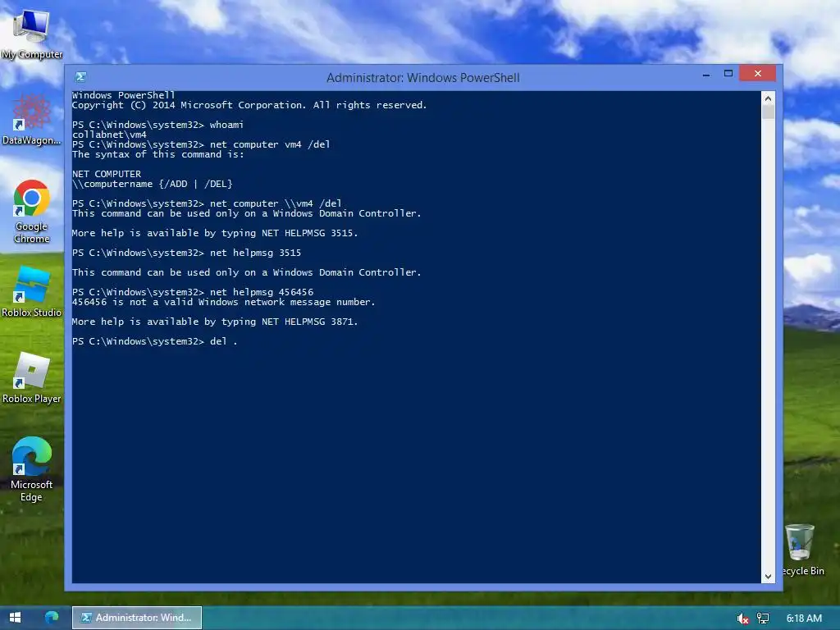The width and height of the screenshot is (840, 630).
Task: Click the PowerShell scrollbar up arrow
Action: 768,98
